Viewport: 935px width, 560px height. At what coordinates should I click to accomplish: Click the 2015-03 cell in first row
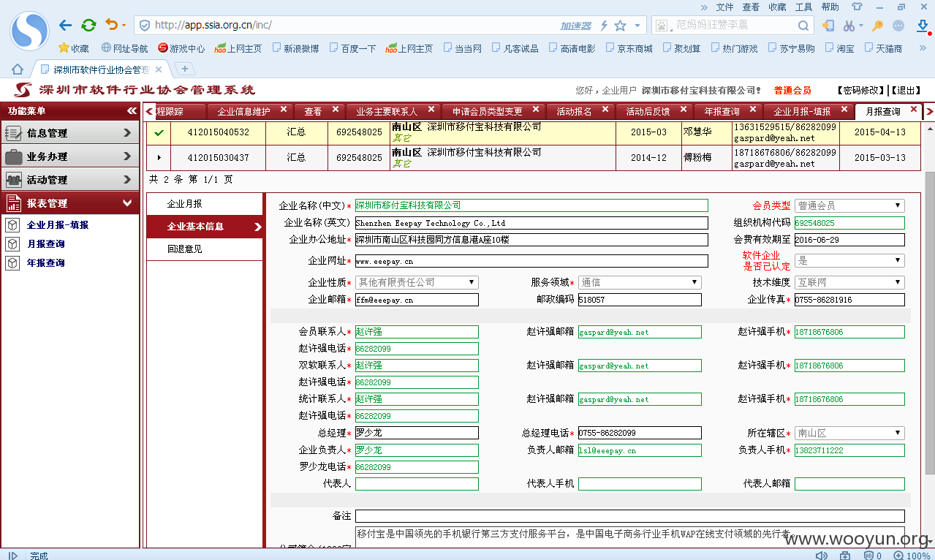(648, 132)
